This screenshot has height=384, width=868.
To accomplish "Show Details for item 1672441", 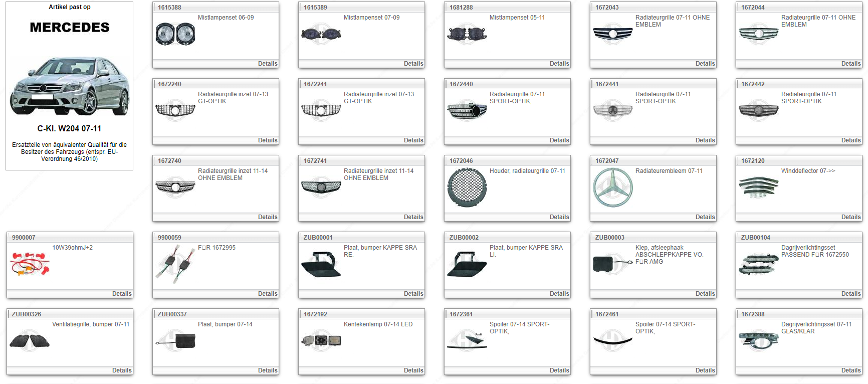I will (x=705, y=140).
